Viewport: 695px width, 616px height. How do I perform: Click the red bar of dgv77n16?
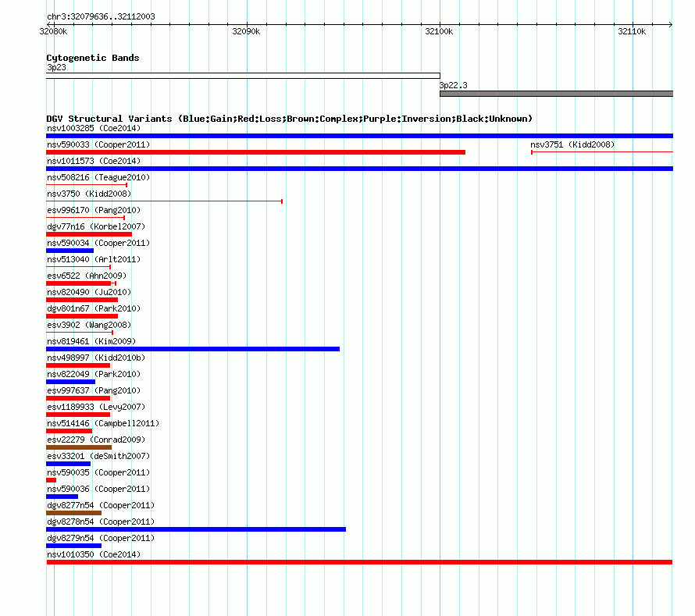[89, 234]
